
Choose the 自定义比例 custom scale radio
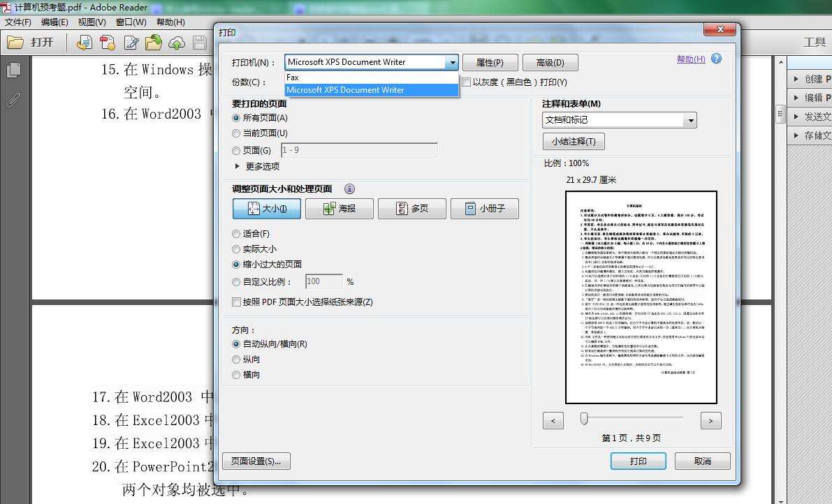tap(236, 282)
